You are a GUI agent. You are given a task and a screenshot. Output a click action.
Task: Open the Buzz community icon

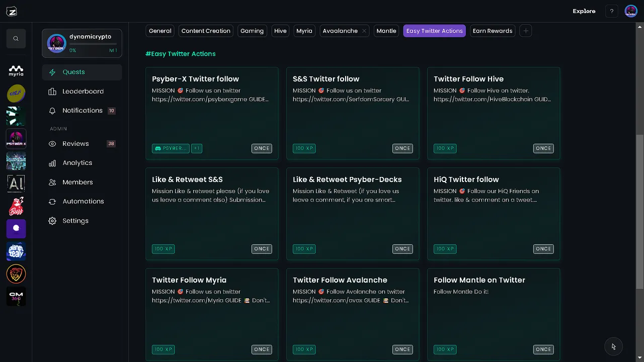pos(16,206)
